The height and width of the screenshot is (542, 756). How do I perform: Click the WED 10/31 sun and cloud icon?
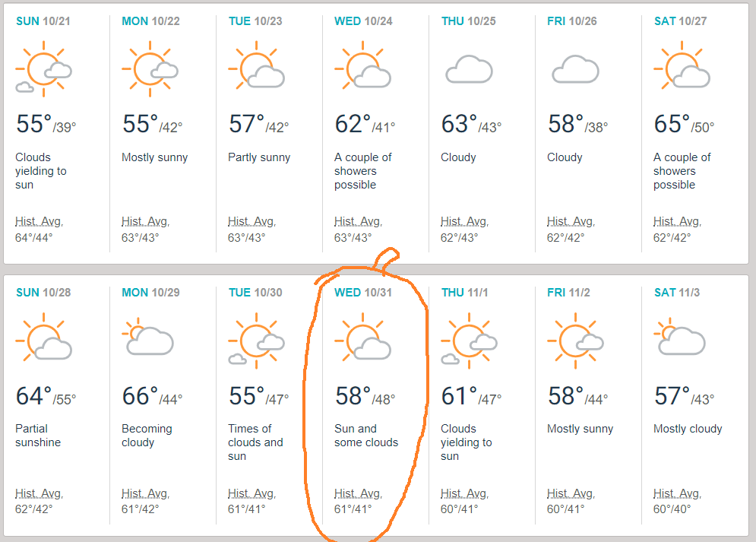click(362, 342)
